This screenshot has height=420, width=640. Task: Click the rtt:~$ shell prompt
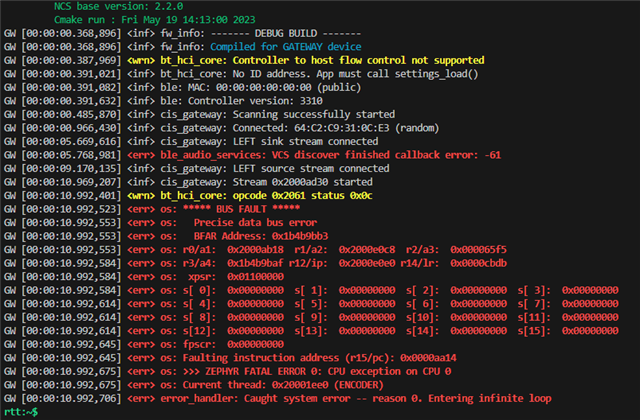21,412
